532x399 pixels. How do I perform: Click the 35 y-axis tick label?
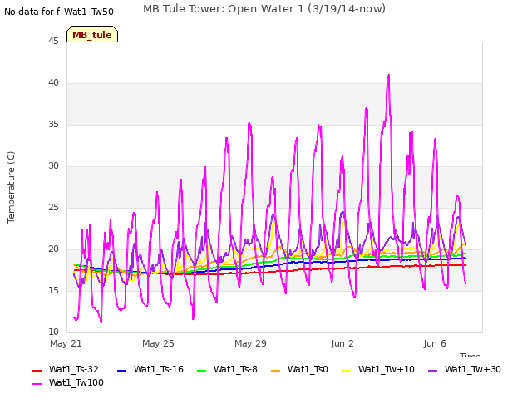click(x=53, y=125)
